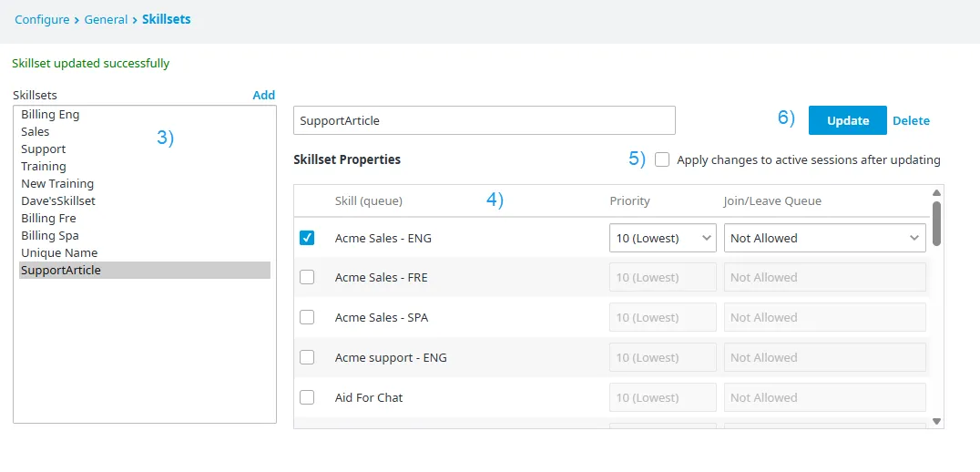The height and width of the screenshot is (472, 980).
Task: Select Training skillset
Action: tap(145, 167)
